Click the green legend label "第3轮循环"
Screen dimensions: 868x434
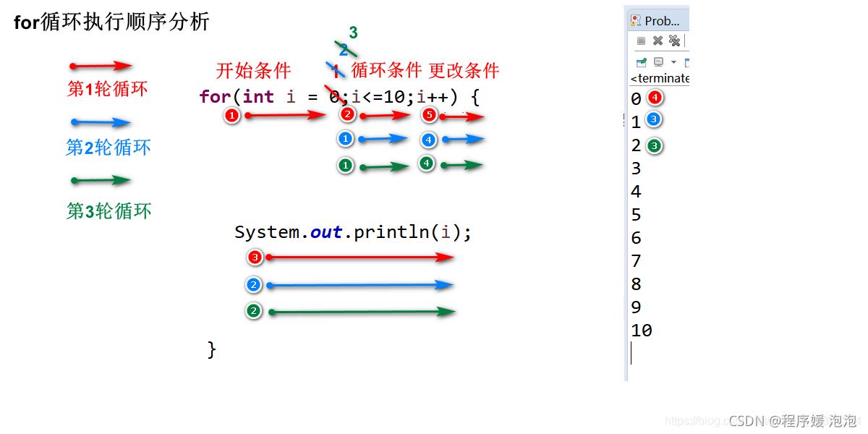pos(109,211)
